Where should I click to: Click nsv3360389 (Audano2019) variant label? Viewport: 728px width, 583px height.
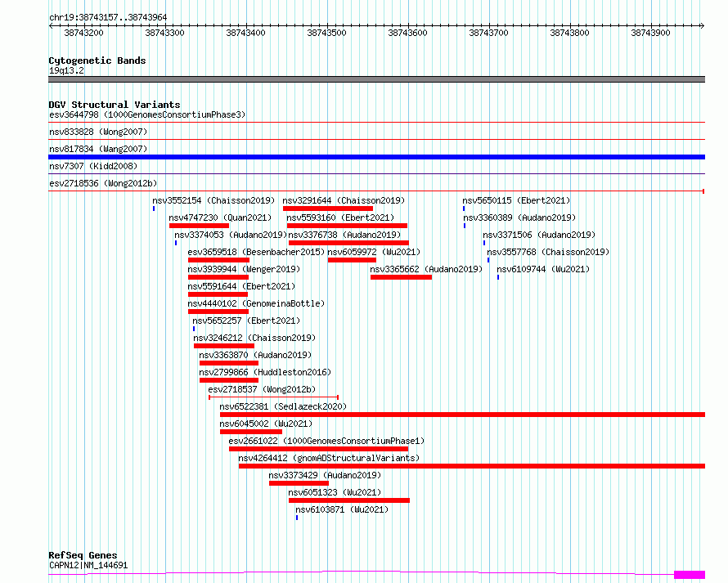coord(519,218)
